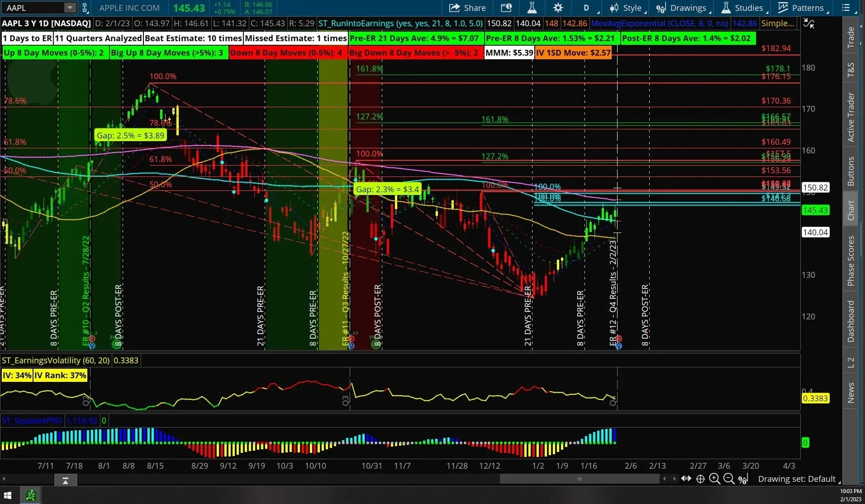Click the '1 Days to ER' label

point(28,38)
